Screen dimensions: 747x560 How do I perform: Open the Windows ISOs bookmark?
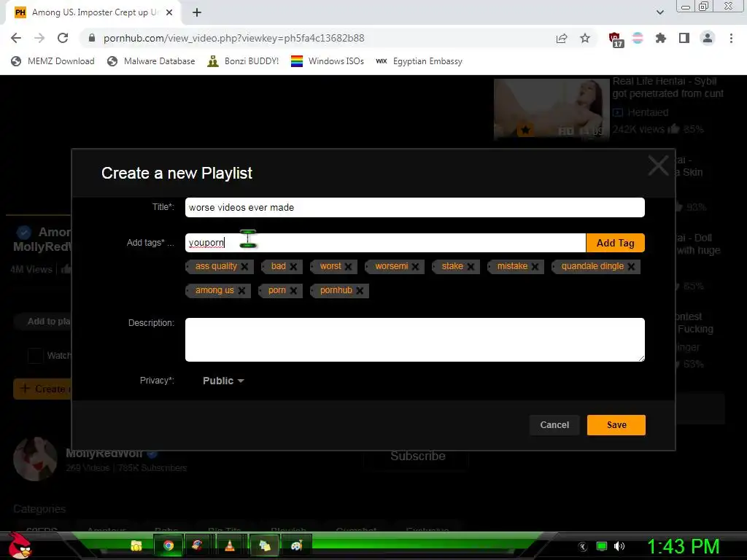(328, 61)
